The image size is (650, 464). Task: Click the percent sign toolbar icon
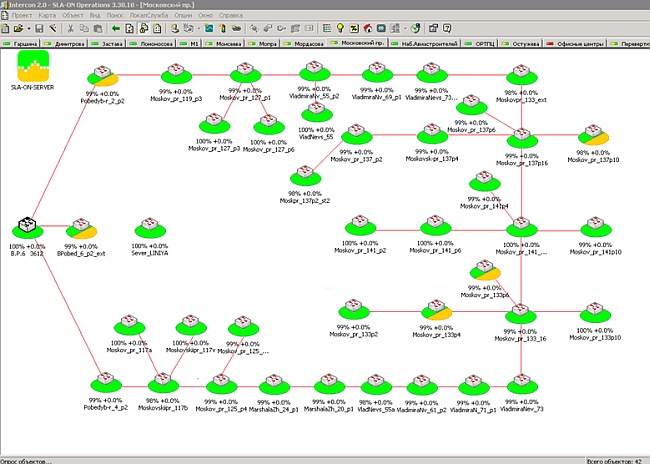tap(354, 29)
